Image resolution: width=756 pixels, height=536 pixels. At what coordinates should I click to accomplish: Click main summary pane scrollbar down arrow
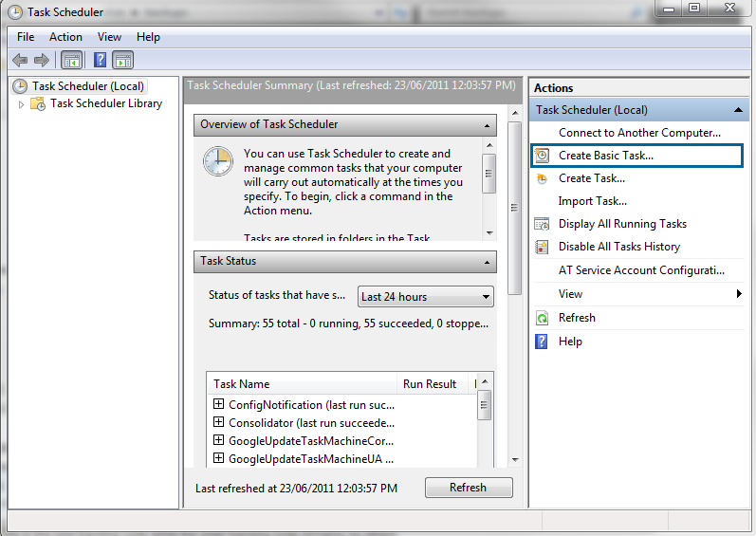(x=515, y=459)
